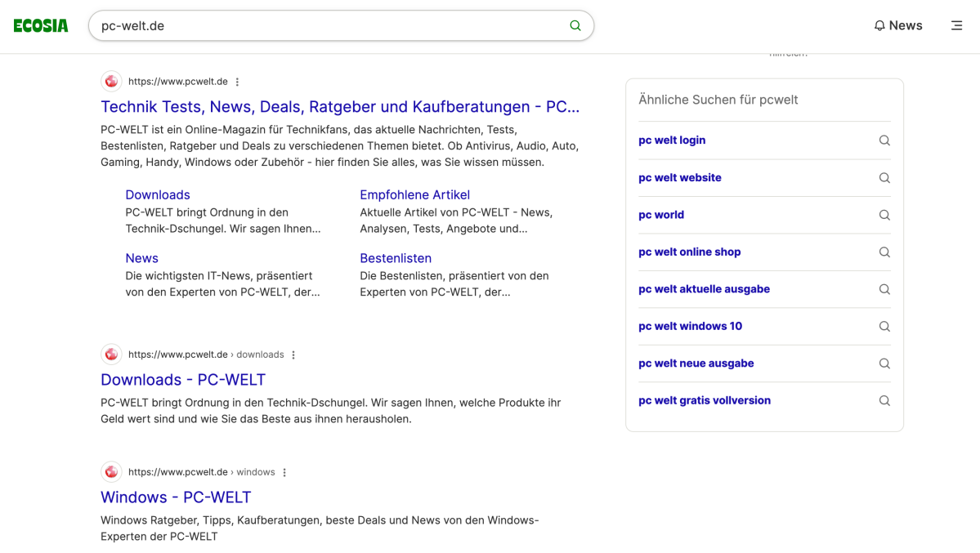Click the favicon of the downloads result
This screenshot has width=980, height=553.
(111, 355)
